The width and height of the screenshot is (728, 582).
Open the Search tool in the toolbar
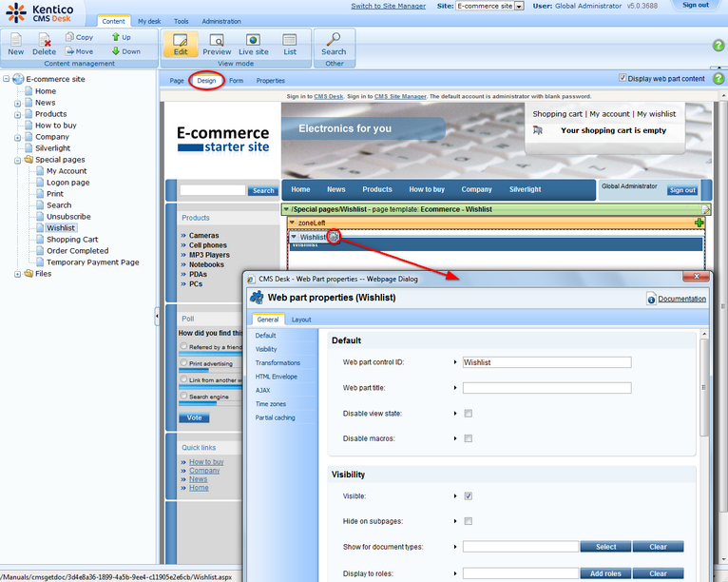[x=334, y=44]
